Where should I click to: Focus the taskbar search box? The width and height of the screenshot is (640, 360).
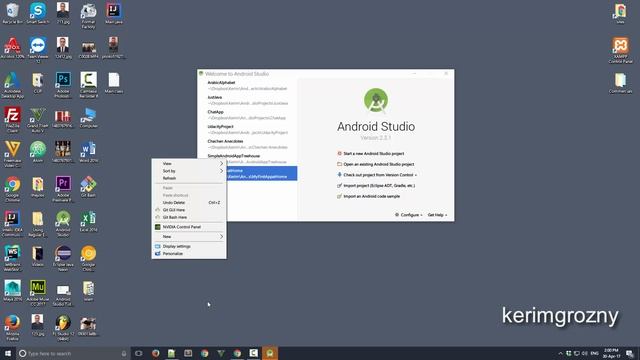click(x=73, y=353)
